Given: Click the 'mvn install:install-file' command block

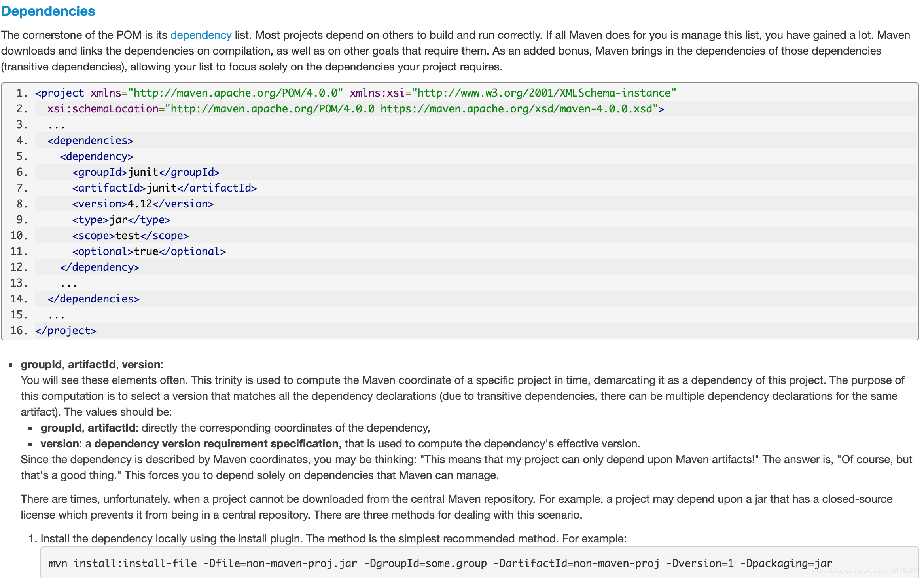Looking at the screenshot, I should coord(480,563).
